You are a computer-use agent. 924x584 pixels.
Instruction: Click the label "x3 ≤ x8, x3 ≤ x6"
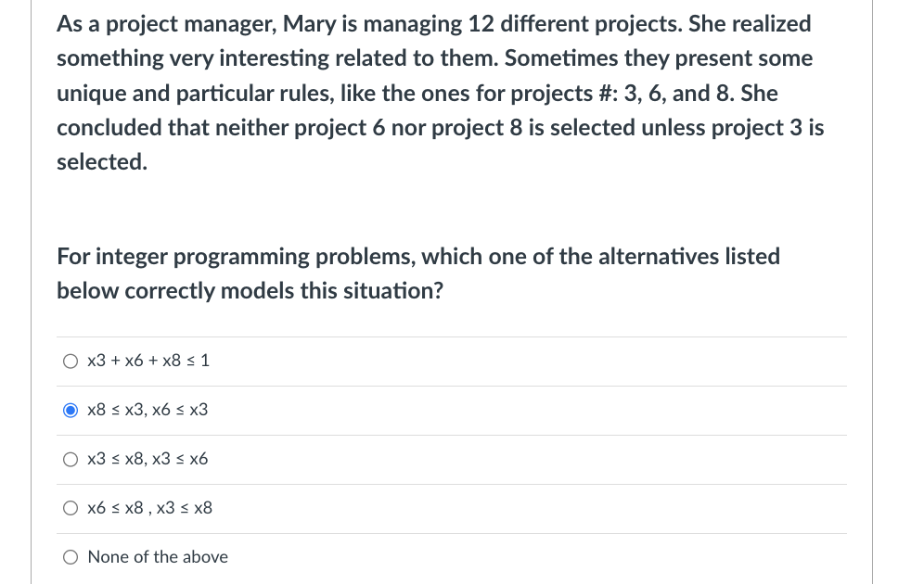pyautogui.click(x=148, y=459)
